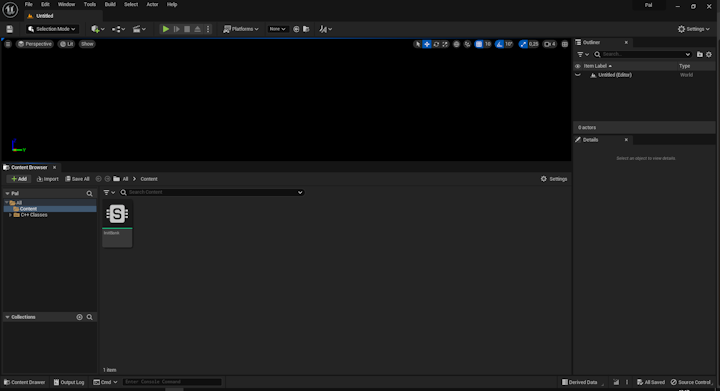Viewport: 720px width, 391px height.
Task: Click the folder icon beside None dropdown
Action: click(x=306, y=29)
